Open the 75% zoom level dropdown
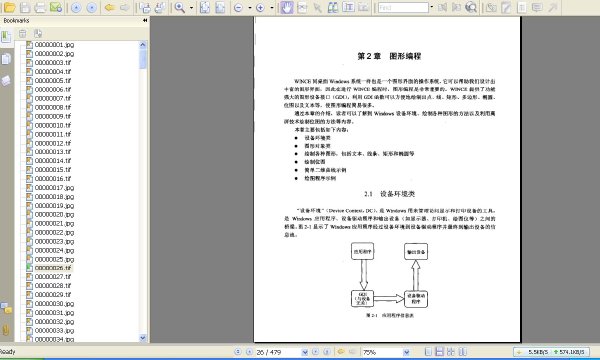 coord(406,352)
